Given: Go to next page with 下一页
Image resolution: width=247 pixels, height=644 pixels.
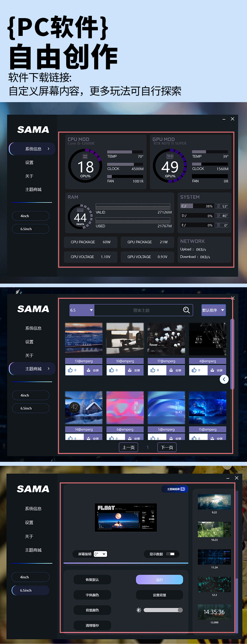Looking at the screenshot, I should click(x=167, y=447).
